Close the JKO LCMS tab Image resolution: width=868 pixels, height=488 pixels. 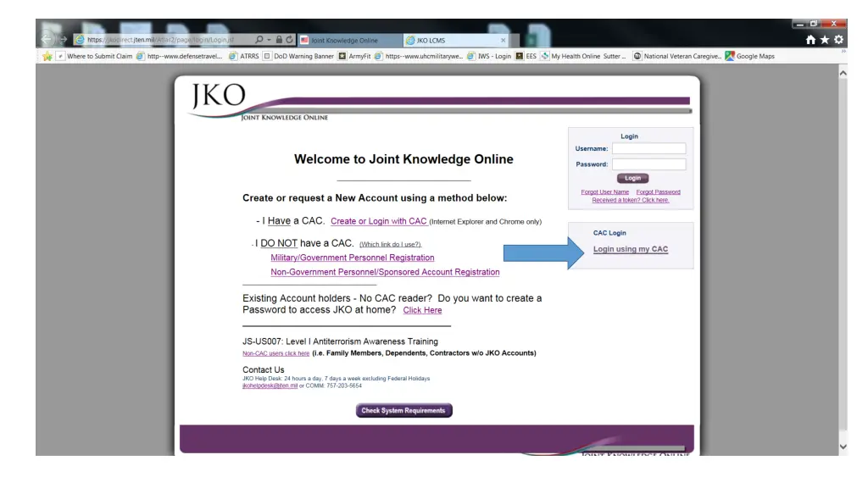pos(503,41)
